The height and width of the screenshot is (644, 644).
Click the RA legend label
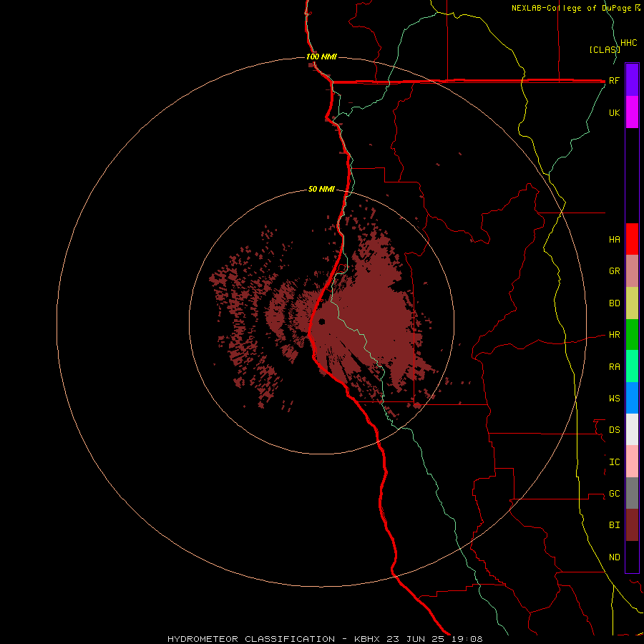click(x=614, y=367)
